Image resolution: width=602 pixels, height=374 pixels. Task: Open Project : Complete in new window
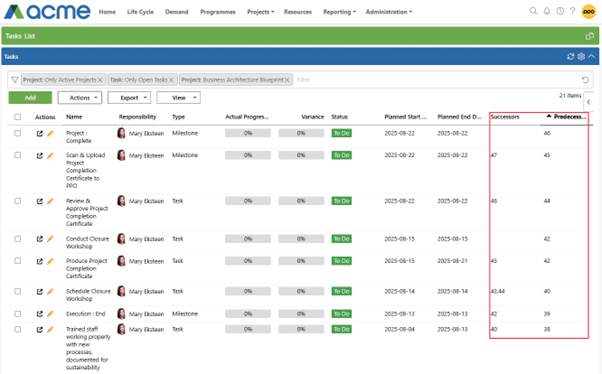click(40, 134)
